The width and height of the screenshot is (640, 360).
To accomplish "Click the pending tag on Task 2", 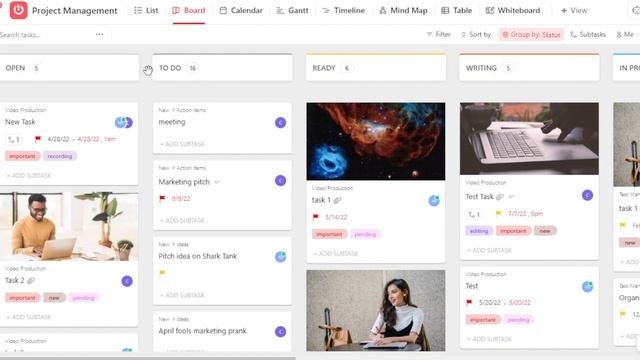I will pyautogui.click(x=83, y=298).
